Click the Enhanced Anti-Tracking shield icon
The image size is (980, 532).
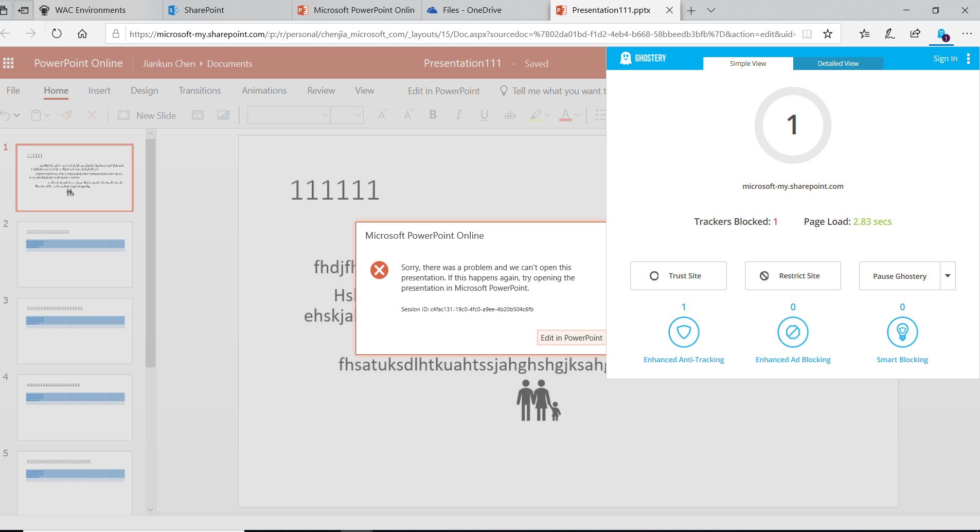[x=684, y=332]
